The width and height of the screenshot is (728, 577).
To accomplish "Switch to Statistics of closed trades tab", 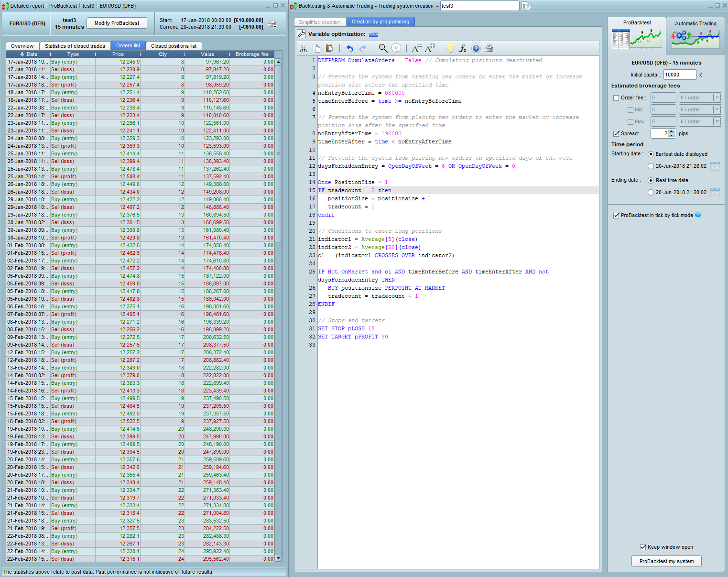I will [x=75, y=46].
